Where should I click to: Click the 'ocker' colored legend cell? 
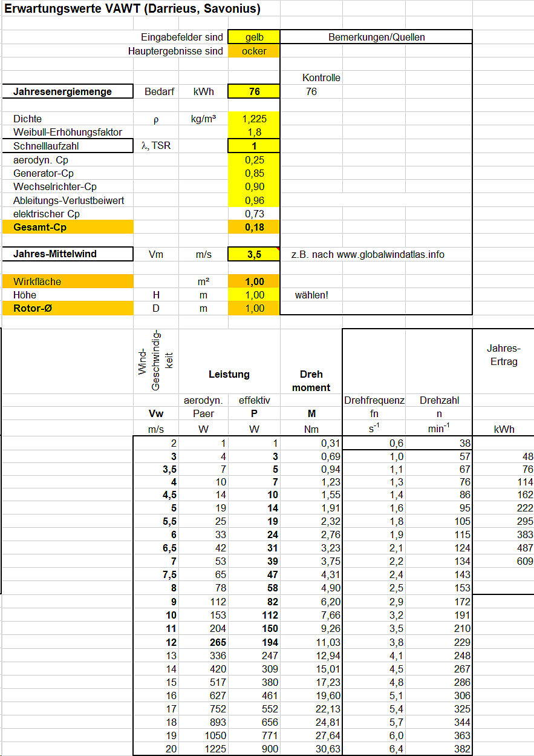254,51
